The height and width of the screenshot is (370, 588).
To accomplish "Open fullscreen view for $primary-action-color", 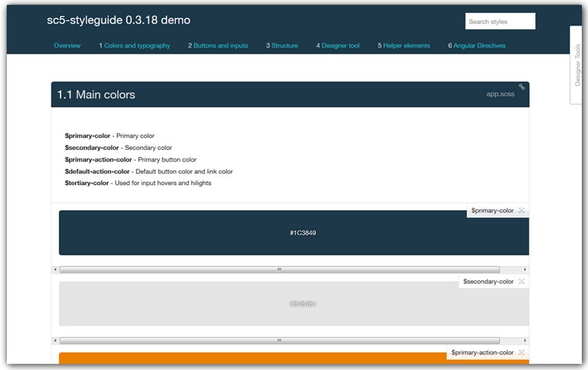I will pos(521,352).
